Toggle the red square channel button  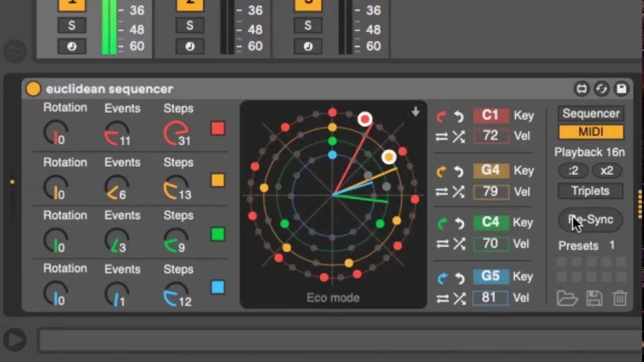218,129
